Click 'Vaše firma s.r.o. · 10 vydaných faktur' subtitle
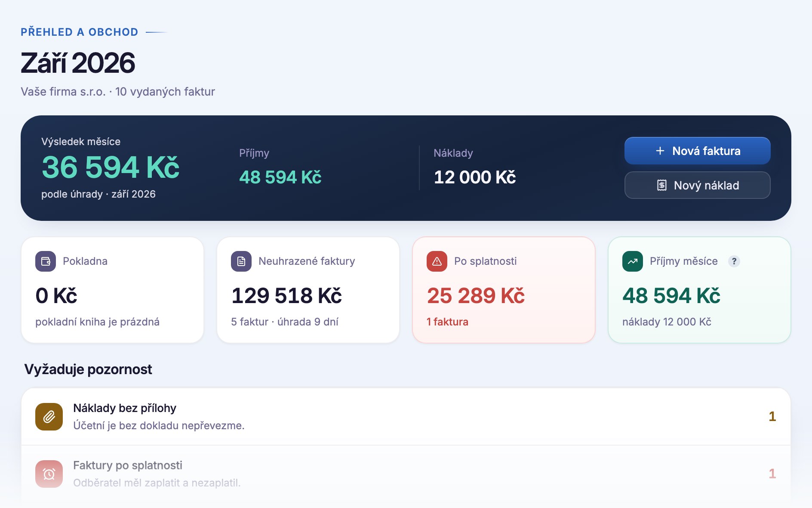 click(118, 92)
